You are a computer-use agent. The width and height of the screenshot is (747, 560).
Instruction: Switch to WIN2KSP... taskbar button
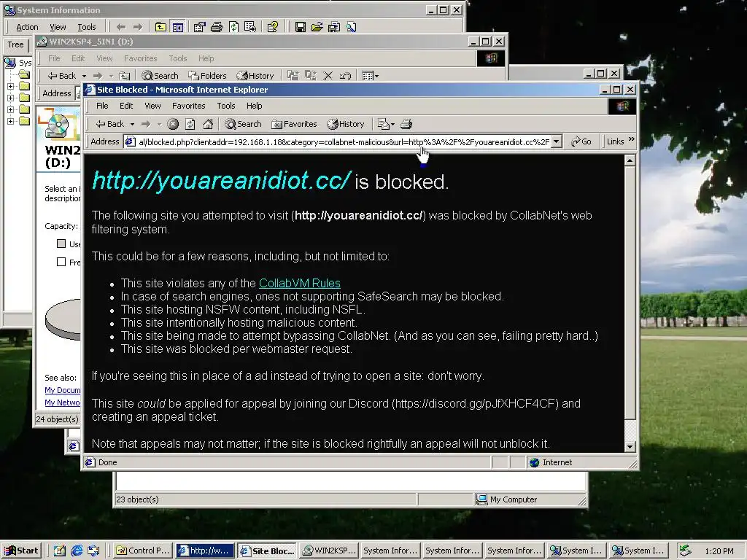coord(330,551)
